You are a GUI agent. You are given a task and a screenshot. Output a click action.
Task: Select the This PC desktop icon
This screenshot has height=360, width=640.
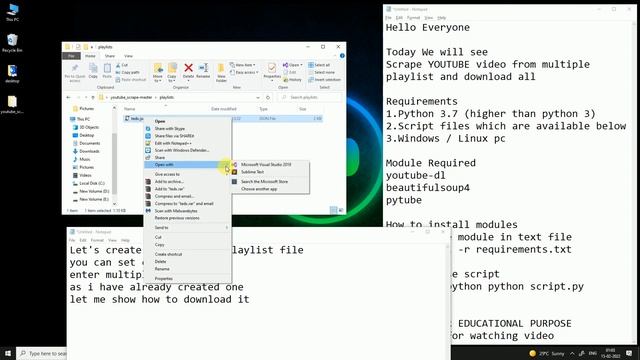point(12,12)
